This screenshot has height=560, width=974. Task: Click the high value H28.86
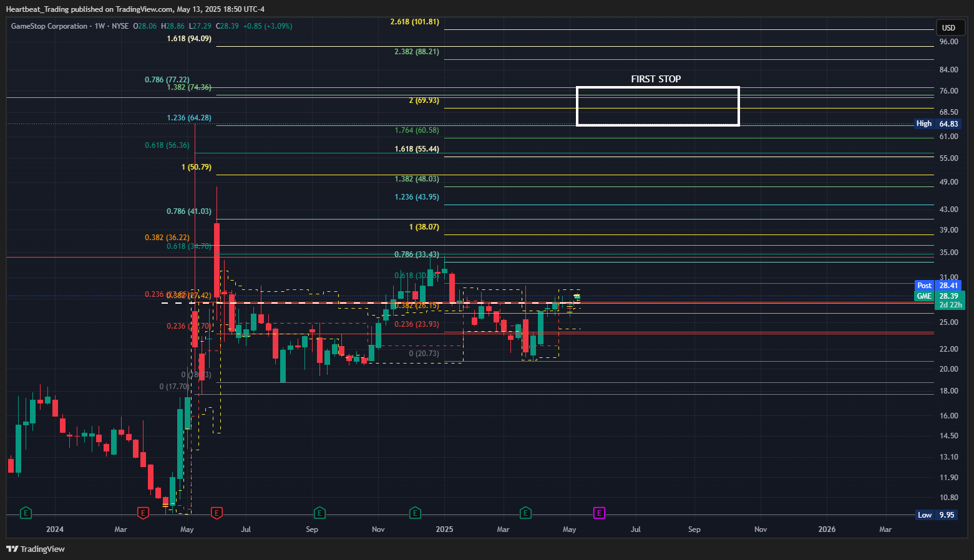point(173,26)
